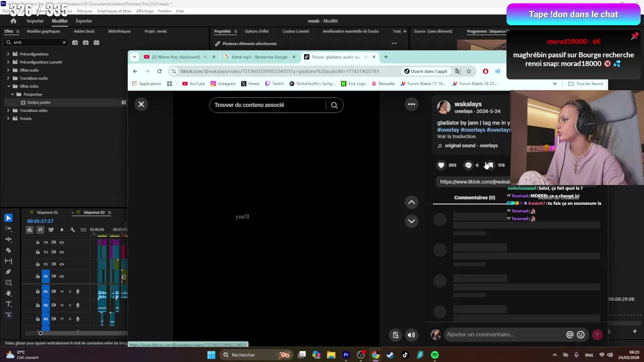644x362 pixels.
Task: Click the comment bubble icon showing 0
Action: (x=468, y=165)
